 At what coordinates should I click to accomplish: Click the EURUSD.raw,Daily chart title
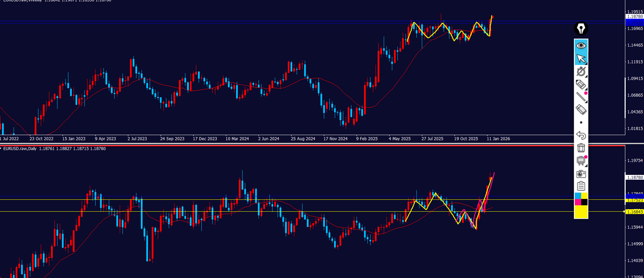click(x=20, y=149)
